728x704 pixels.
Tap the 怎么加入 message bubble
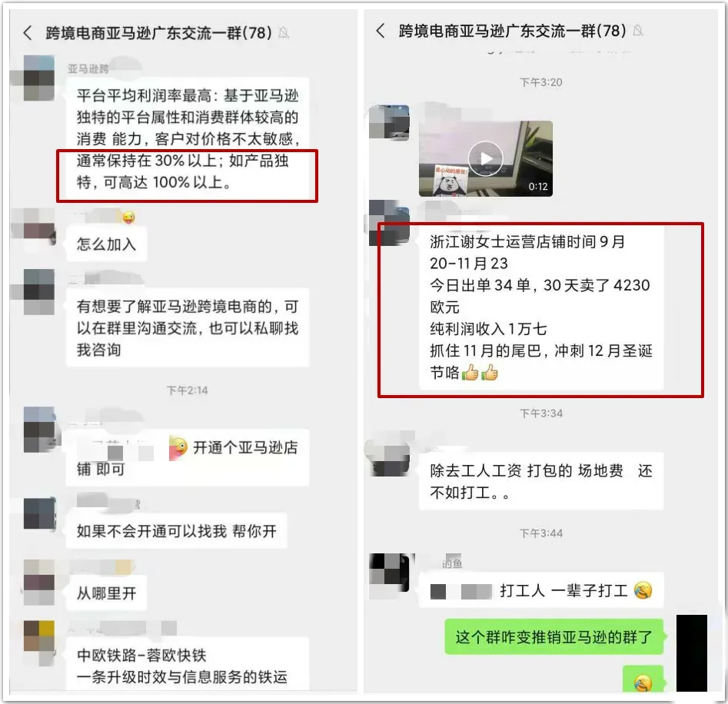click(107, 244)
